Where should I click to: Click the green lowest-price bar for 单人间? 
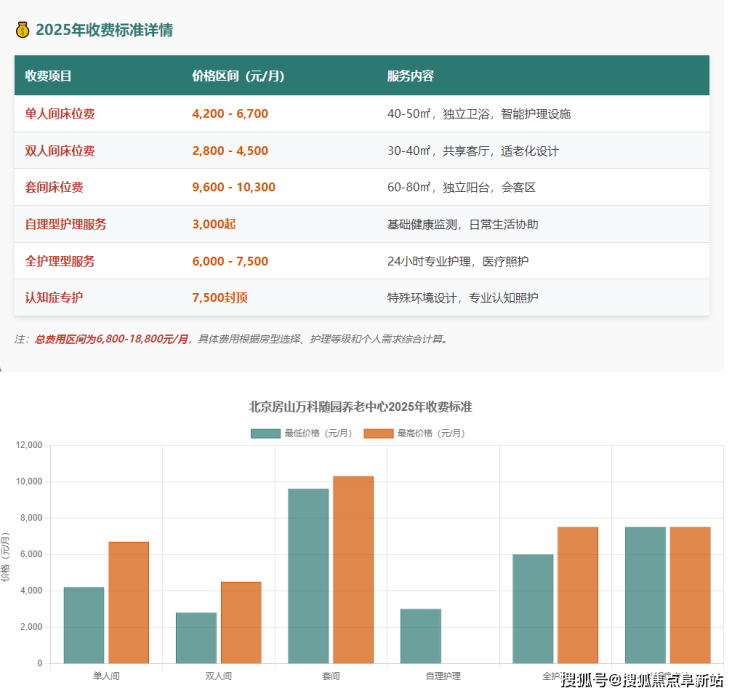click(84, 624)
